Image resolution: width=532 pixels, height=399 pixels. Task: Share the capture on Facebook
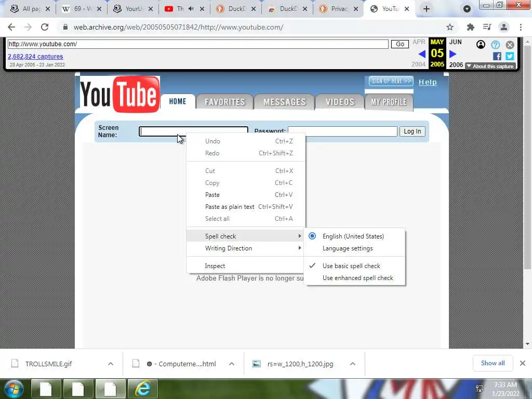click(497, 56)
